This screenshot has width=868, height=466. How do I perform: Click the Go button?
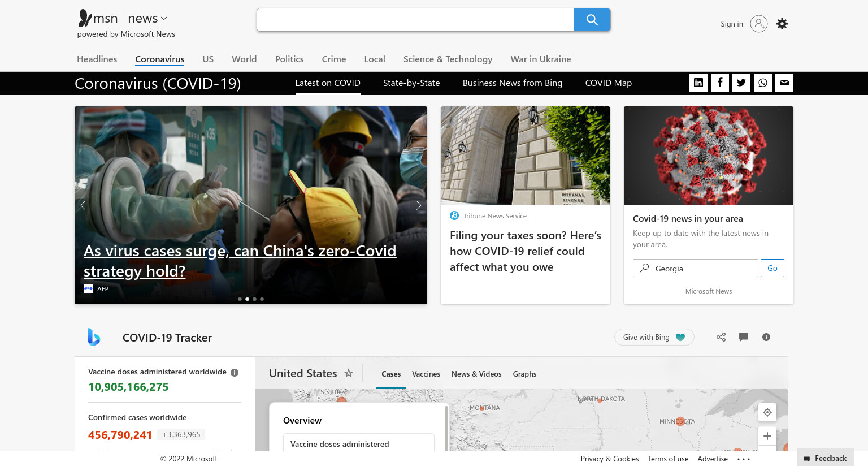tap(772, 268)
